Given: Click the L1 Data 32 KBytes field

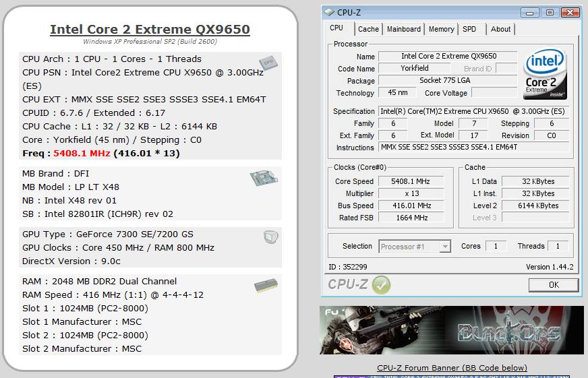Looking at the screenshot, I should tap(535, 181).
